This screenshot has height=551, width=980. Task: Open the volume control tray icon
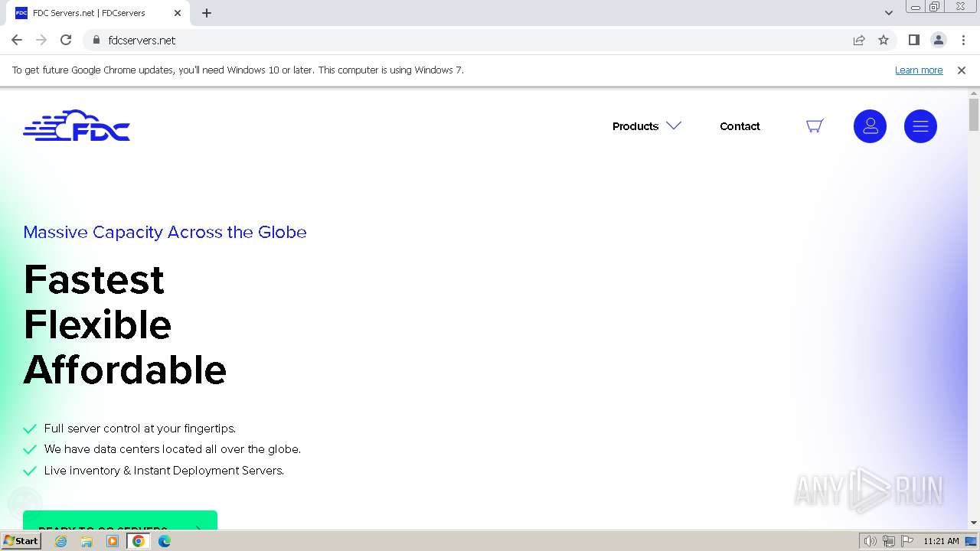pyautogui.click(x=871, y=541)
